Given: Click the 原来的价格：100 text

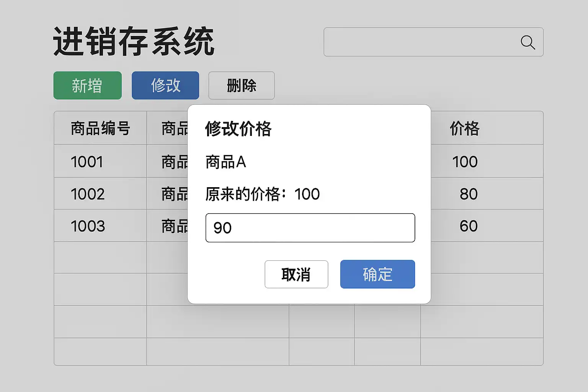Looking at the screenshot, I should point(263,194).
